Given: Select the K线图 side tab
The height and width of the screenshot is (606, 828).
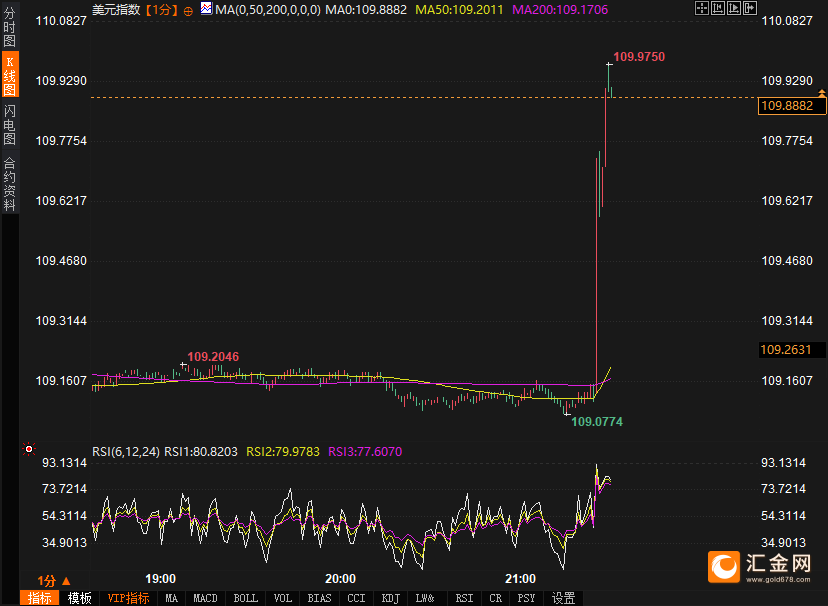Looking at the screenshot, I should [10, 76].
